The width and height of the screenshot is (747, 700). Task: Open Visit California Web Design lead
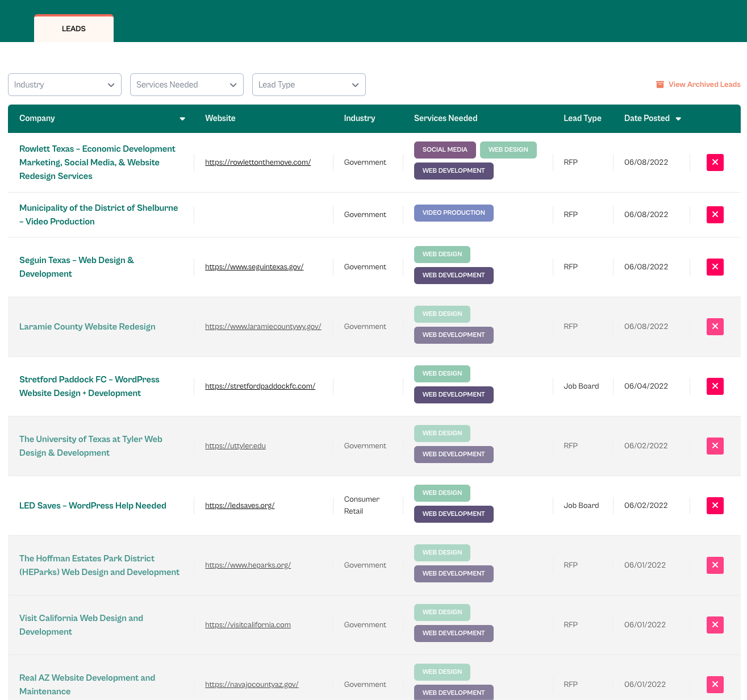click(x=81, y=625)
